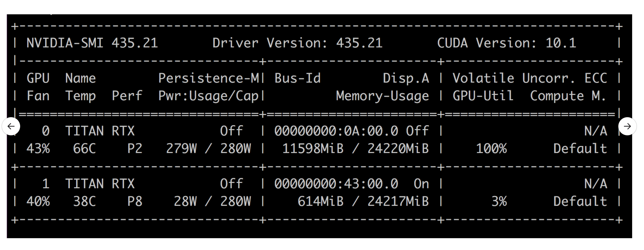Click the GPU 1 TITAN RTX name

[x=100, y=184]
